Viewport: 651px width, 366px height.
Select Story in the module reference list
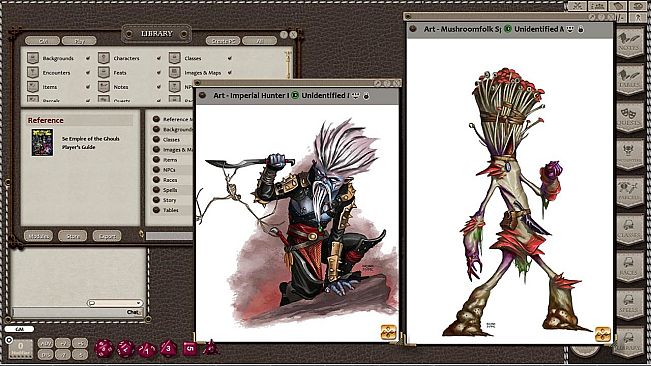[169, 200]
